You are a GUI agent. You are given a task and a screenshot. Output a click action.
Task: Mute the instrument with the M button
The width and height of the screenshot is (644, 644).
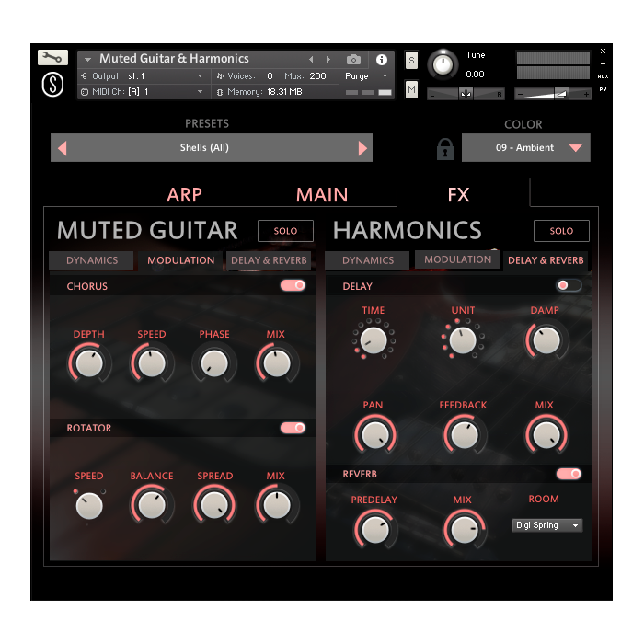(x=411, y=89)
